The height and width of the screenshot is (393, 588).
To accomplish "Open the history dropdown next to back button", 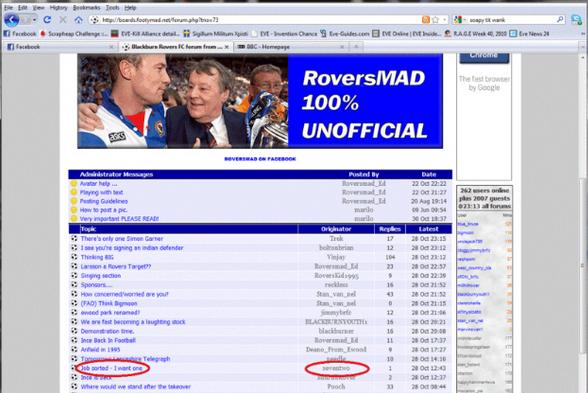I will 34,20.
